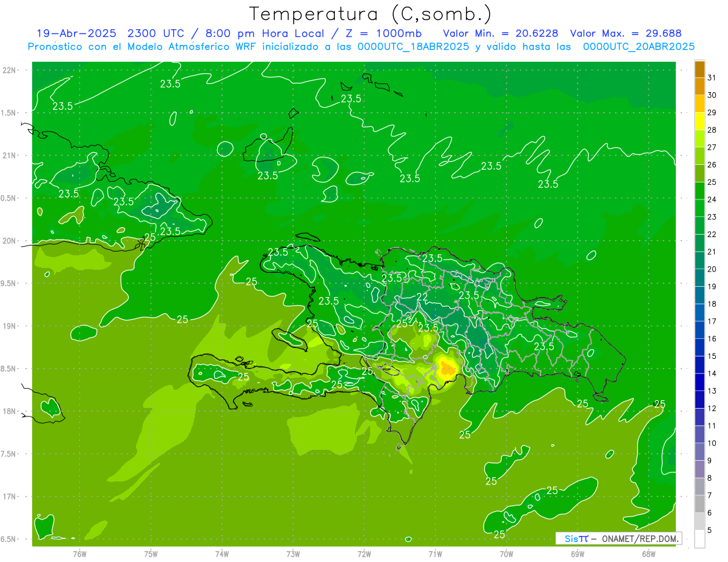
Task: Click the '12' colorbar scale label
Action: tap(712, 408)
